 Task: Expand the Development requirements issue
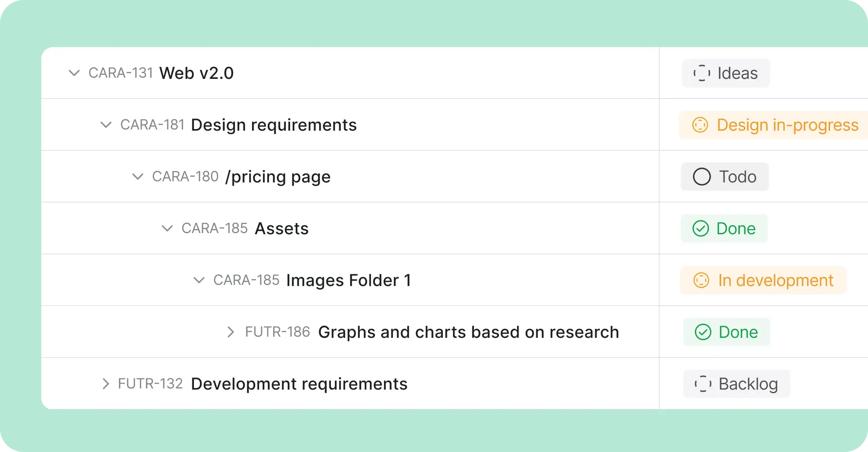105,384
